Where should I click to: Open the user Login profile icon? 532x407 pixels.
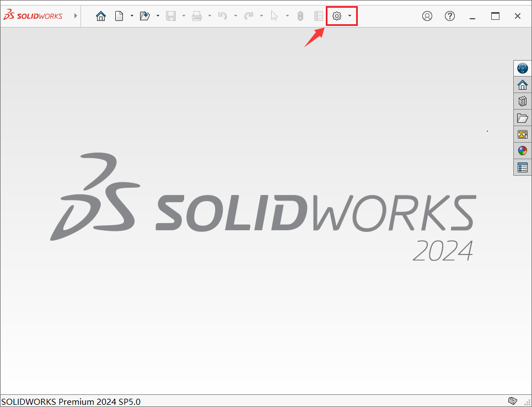[427, 16]
